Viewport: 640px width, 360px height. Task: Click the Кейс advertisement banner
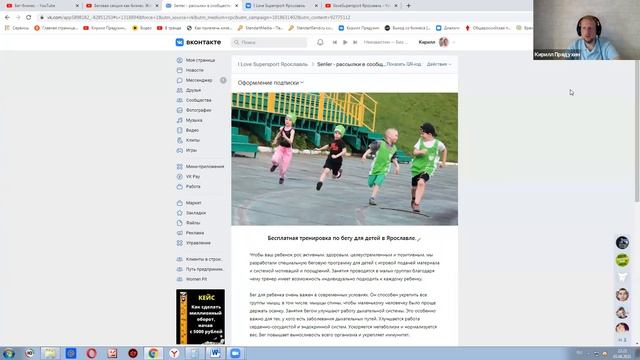click(x=200, y=317)
